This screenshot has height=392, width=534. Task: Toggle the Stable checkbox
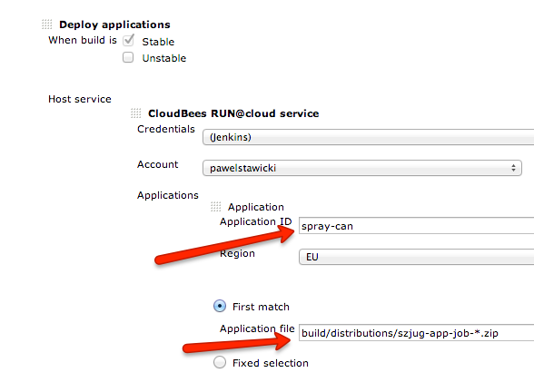tap(128, 41)
